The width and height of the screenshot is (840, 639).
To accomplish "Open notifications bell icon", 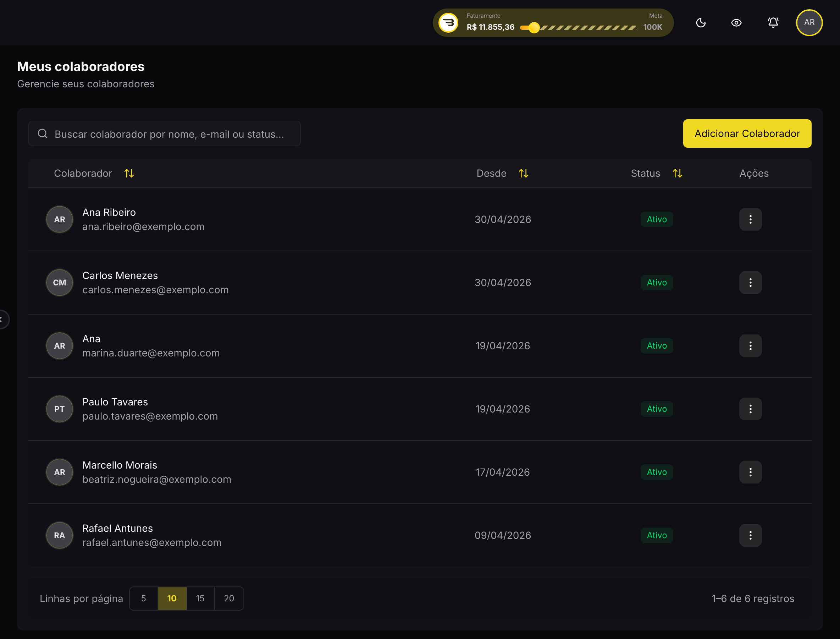I will (x=773, y=23).
